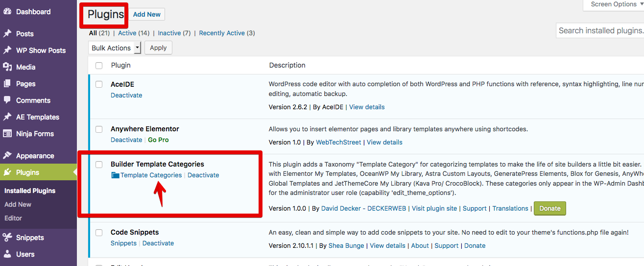This screenshot has height=266, width=644.
Task: Check the Code Snippets plugin checkbox
Action: point(99,233)
